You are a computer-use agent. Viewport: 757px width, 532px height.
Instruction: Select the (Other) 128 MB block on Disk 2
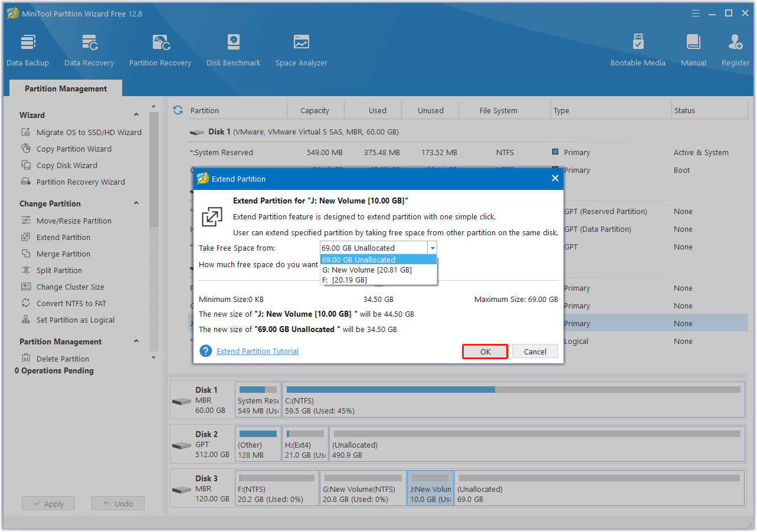pos(258,444)
